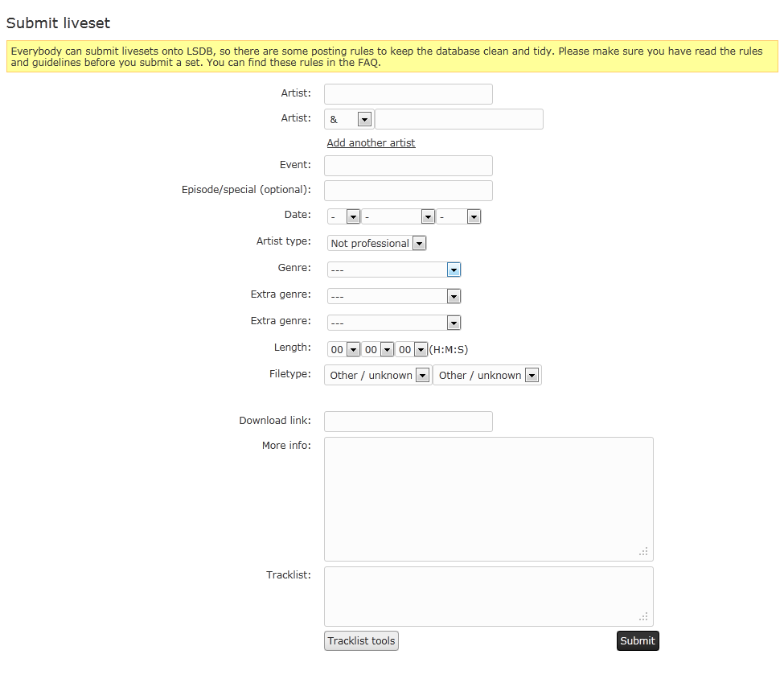This screenshot has height=675, width=784.
Task: Click the 'Submit liveset' page heading
Action: click(x=58, y=23)
